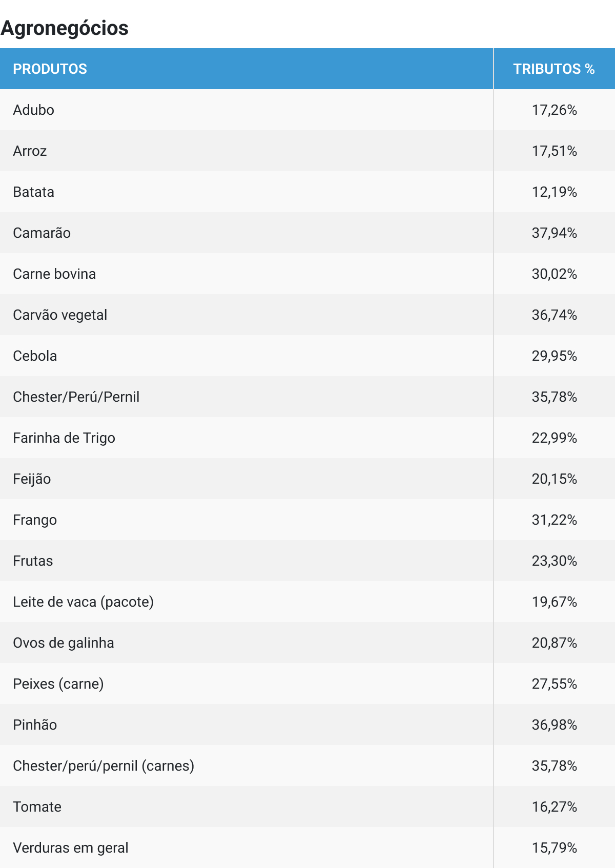Click the Batata tax value 12,19%
The width and height of the screenshot is (615, 868).
click(x=554, y=192)
